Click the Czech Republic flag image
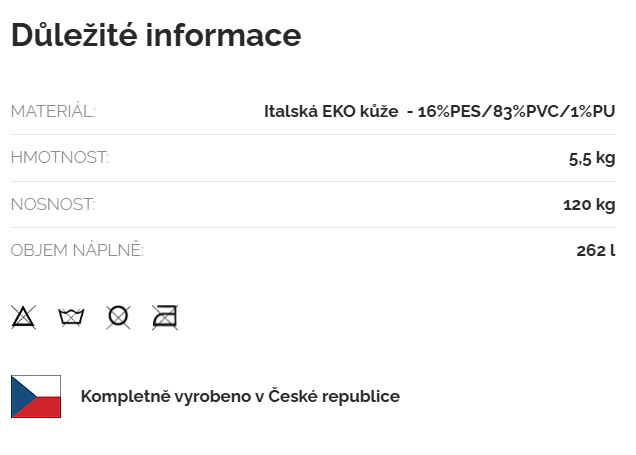The image size is (636, 455). (36, 396)
